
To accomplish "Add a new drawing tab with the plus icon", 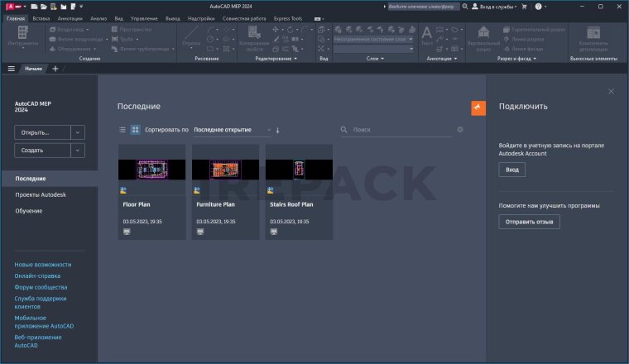I will 55,69.
